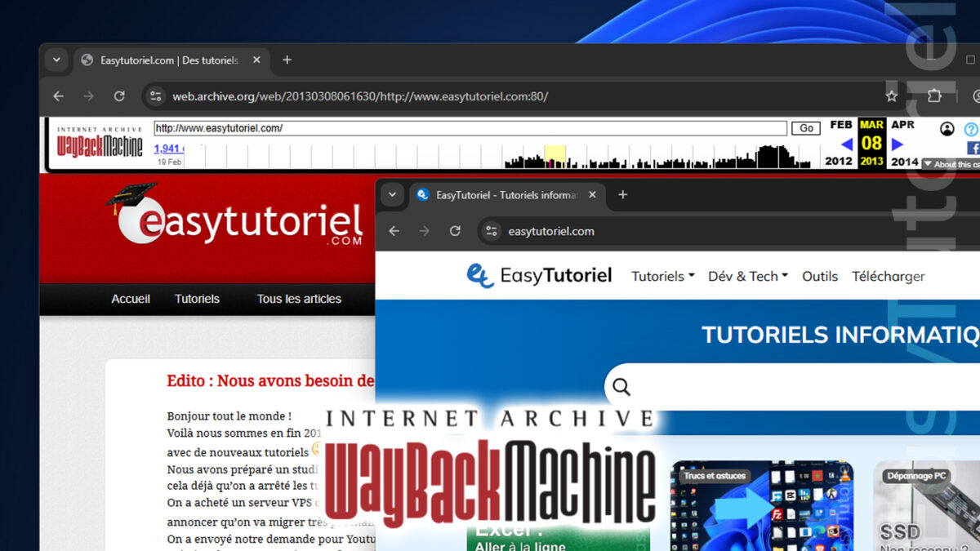Viewport: 980px width, 551px height.
Task: Jump to APR capture month
Action: [902, 125]
